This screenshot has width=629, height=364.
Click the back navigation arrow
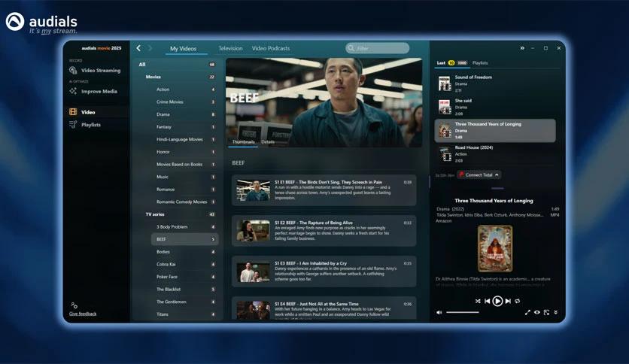tap(138, 48)
